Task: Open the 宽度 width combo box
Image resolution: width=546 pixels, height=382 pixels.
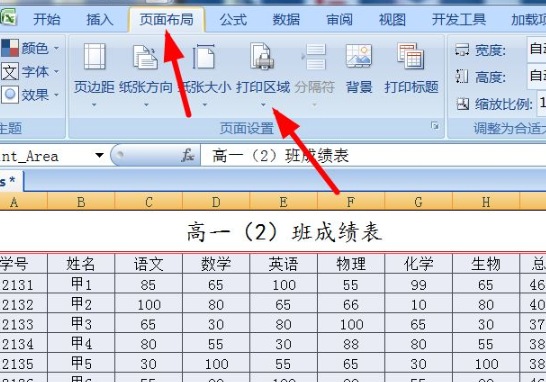Action: click(x=536, y=49)
